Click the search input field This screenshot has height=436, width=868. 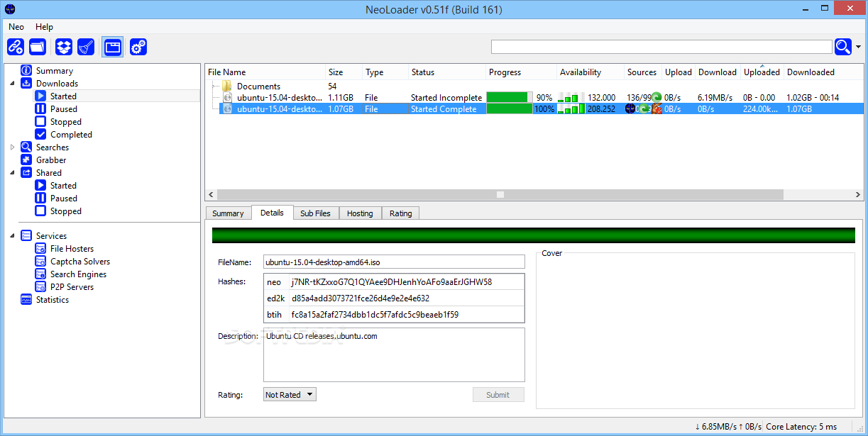tap(661, 47)
